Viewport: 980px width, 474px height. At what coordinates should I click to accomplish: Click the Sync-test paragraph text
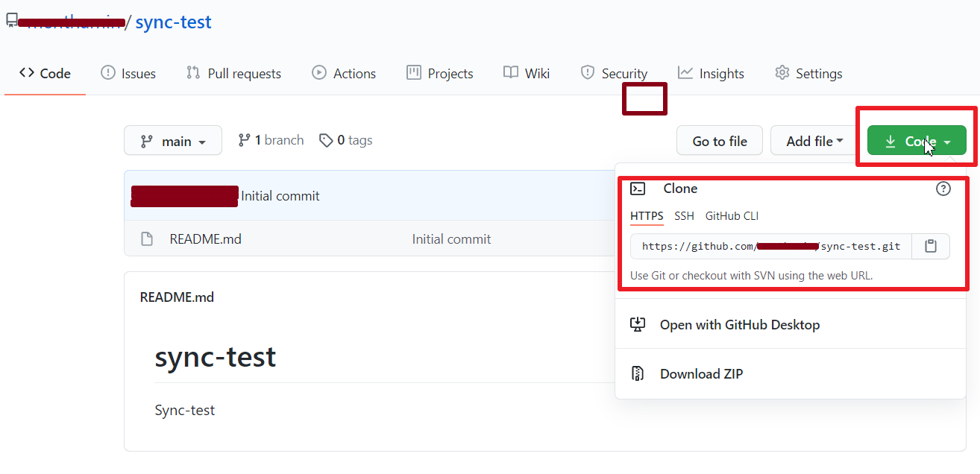pos(184,410)
